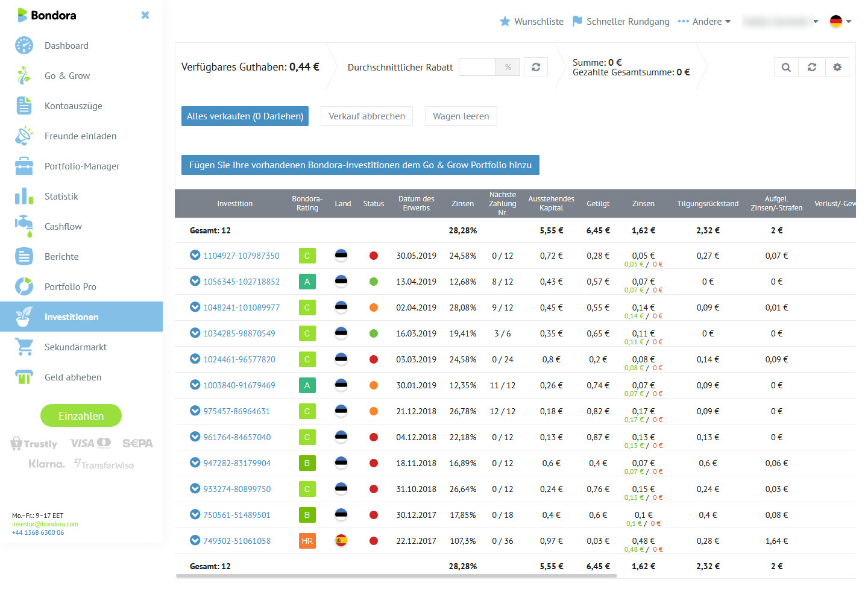Click the horizontal scrollbar below the table
The image size is (868, 615).
[396, 576]
